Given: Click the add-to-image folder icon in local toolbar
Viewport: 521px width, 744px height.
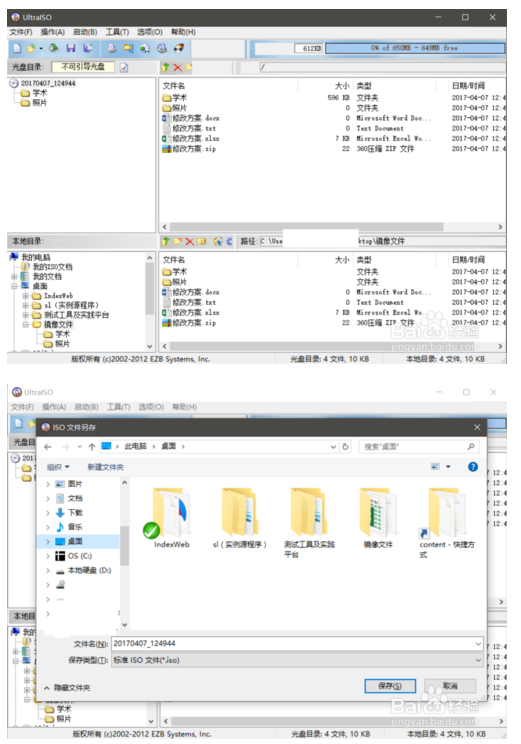Looking at the screenshot, I should (202, 241).
